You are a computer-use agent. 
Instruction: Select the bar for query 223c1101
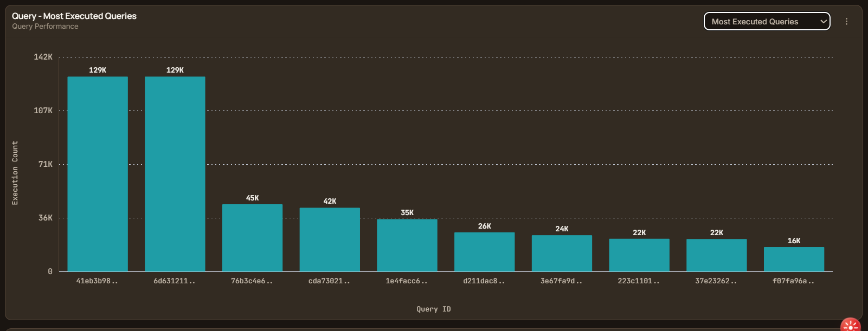tap(639, 255)
